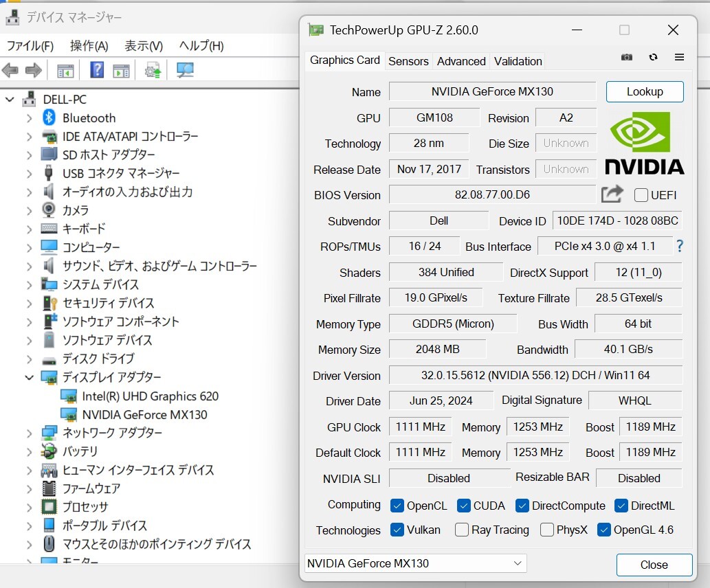Click the Bus Interface question mark icon
The image size is (710, 588).
[680, 246]
